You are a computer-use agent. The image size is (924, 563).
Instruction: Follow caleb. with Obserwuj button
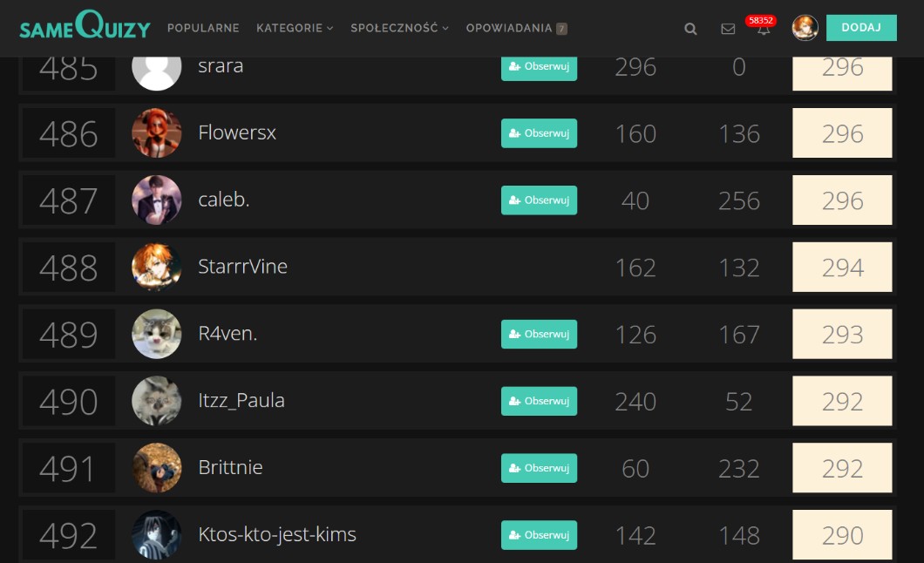pos(539,200)
